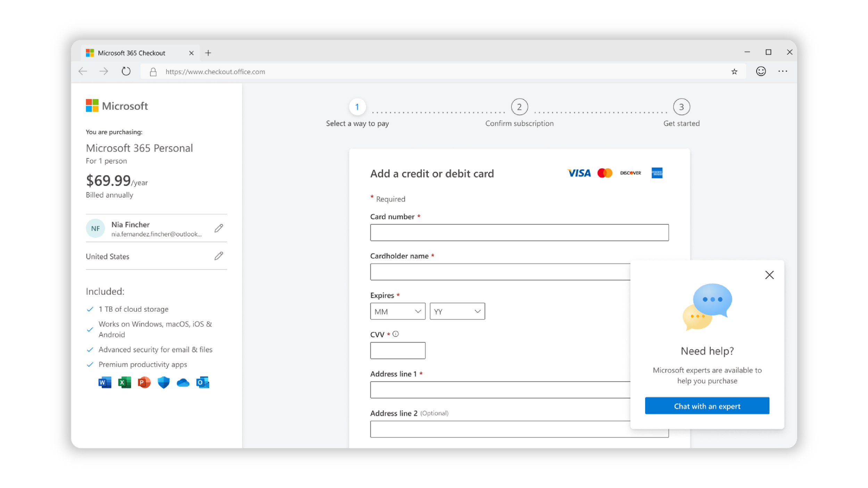The width and height of the screenshot is (868, 488).
Task: Click the Defender shield app icon
Action: point(164,382)
